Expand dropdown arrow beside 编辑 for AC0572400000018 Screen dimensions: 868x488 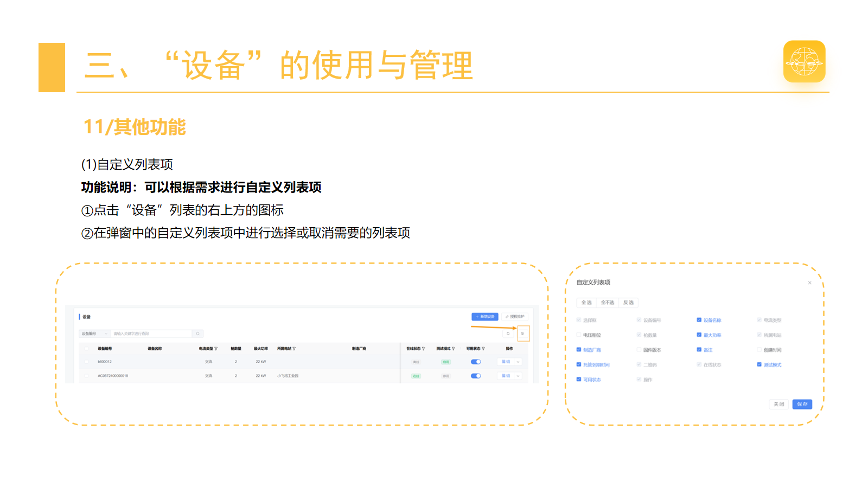518,376
